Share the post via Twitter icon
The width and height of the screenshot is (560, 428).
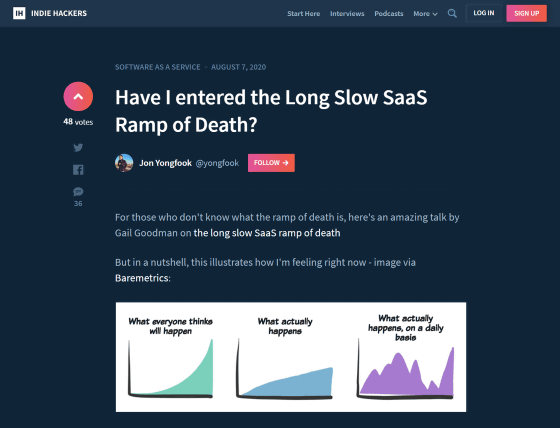pos(78,147)
